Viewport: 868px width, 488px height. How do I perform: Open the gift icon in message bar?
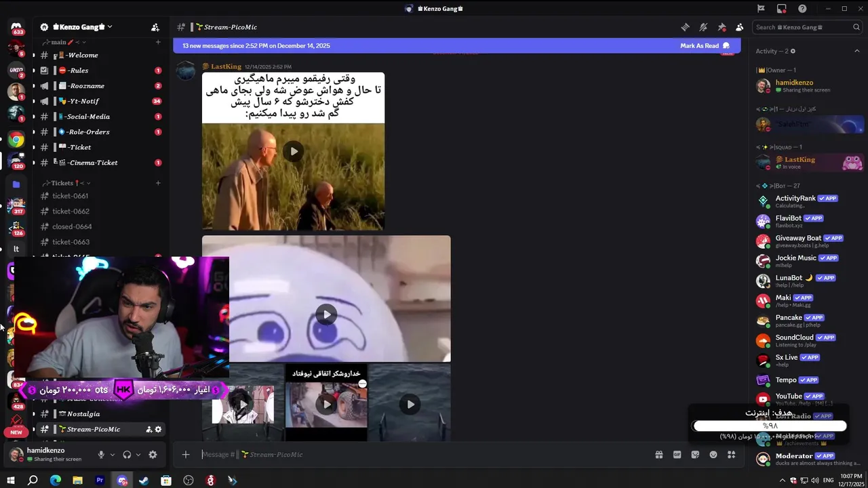pos(658,455)
